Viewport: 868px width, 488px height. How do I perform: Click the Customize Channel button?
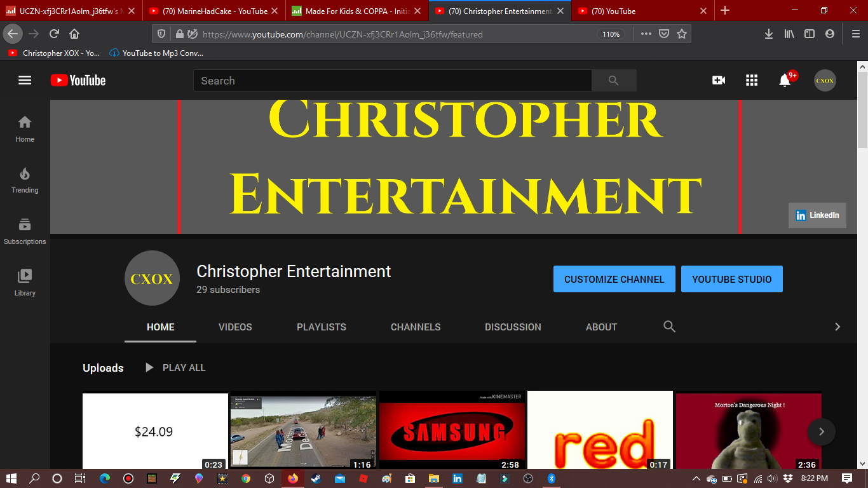(614, 279)
